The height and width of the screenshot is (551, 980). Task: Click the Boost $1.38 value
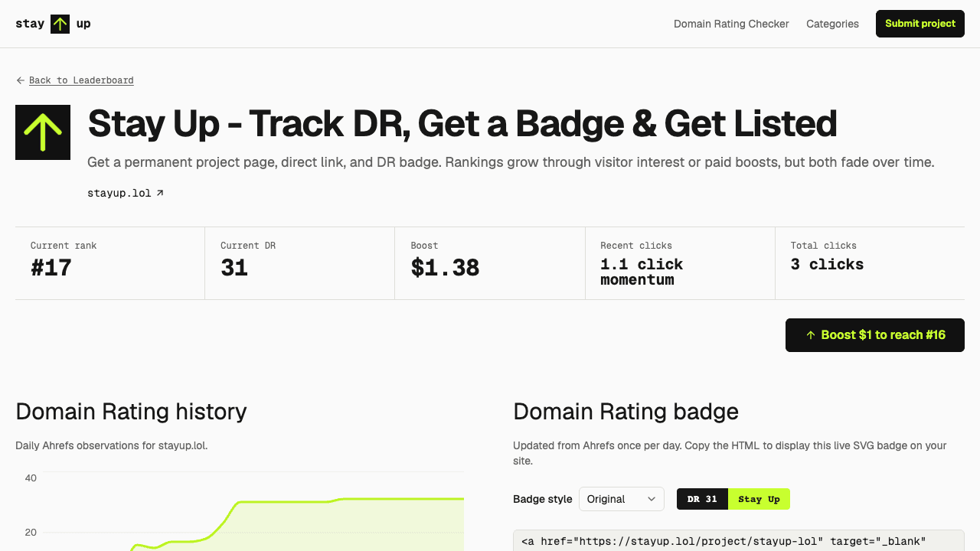(x=445, y=268)
